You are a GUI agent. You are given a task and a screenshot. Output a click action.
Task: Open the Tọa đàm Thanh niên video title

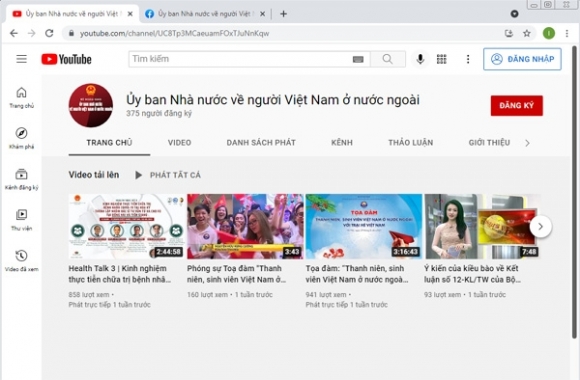pos(357,274)
